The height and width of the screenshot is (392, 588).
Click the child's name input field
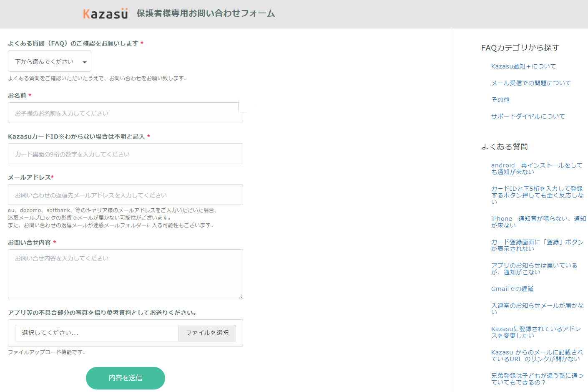(x=125, y=113)
